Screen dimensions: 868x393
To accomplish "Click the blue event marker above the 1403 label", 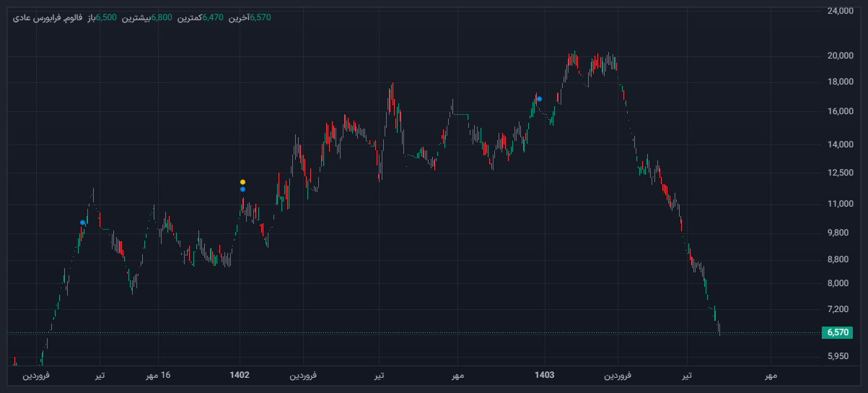I will [539, 99].
